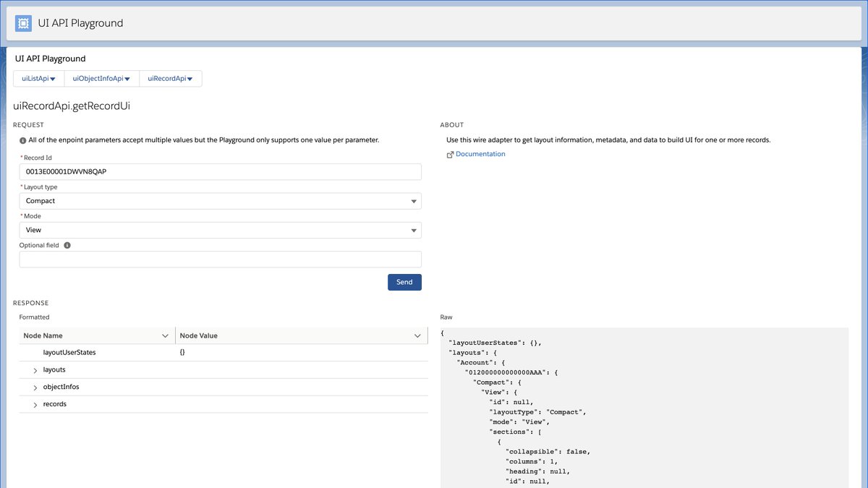Click the Record Id input field

(220, 171)
